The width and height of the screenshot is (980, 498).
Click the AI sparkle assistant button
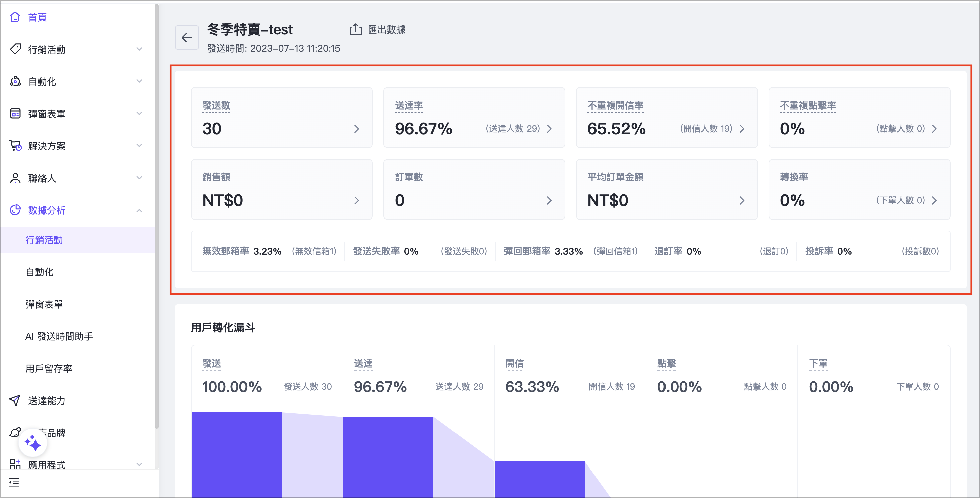pos(33,443)
